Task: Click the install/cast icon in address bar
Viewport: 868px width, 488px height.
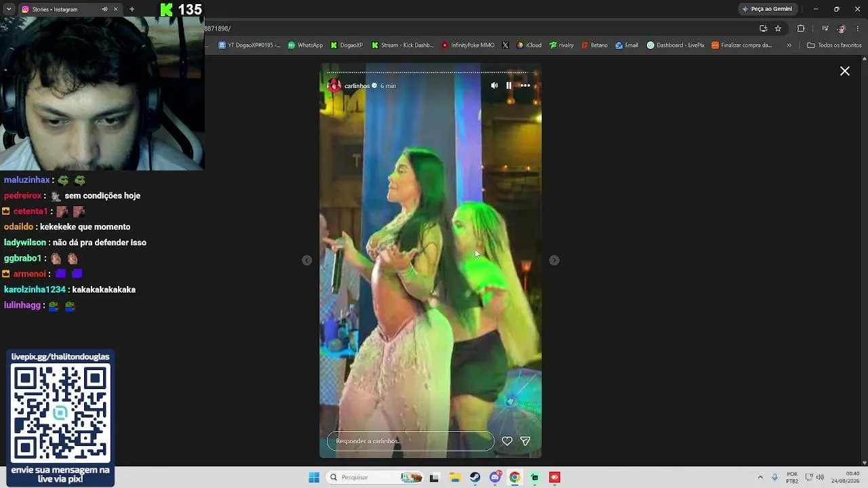Action: [x=763, y=28]
